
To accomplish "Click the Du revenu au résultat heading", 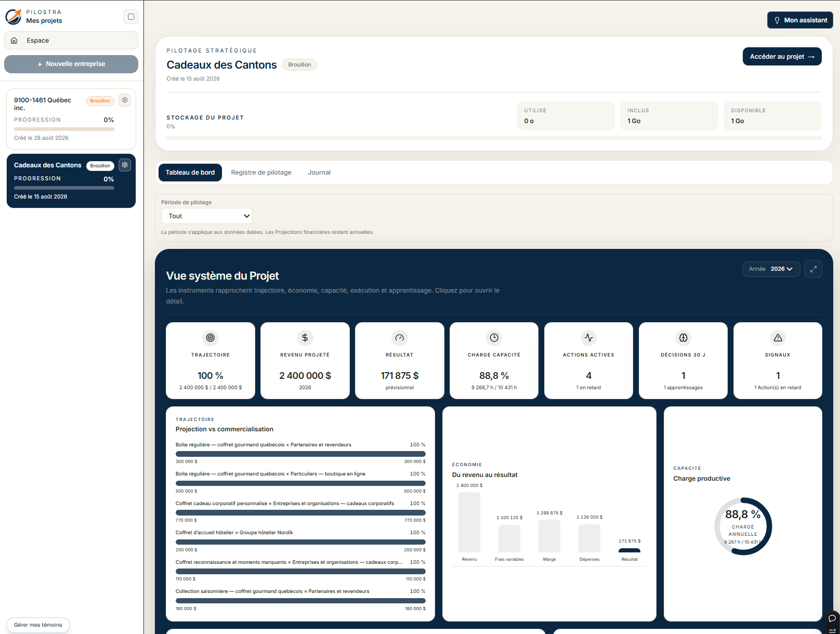I will pos(485,475).
